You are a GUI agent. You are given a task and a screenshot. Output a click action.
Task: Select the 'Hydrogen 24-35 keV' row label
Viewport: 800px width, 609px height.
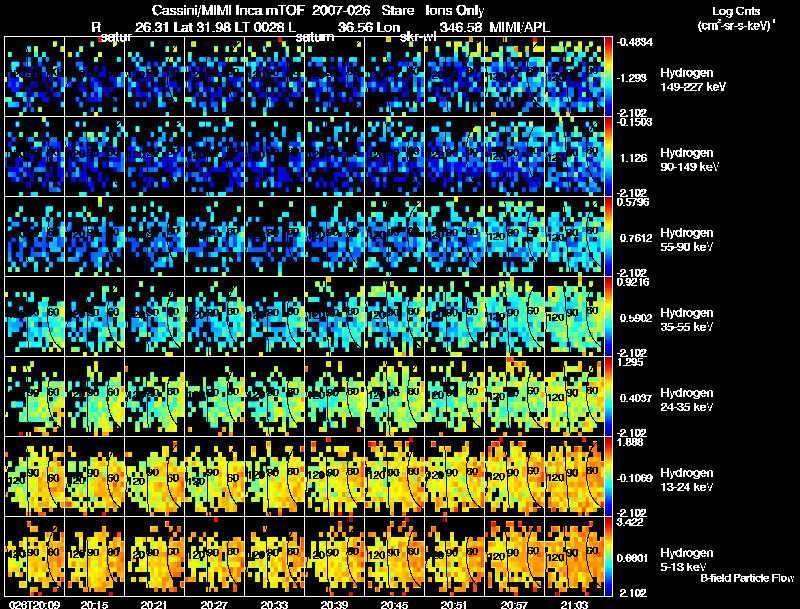point(687,400)
